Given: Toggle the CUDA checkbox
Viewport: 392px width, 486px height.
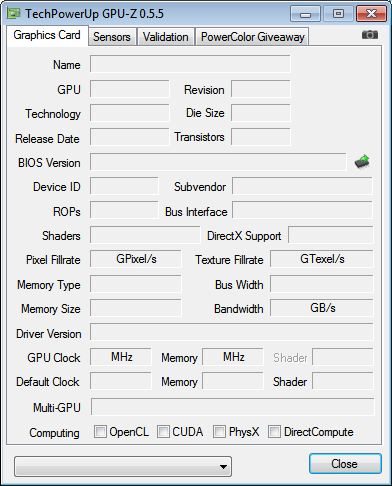Looking at the screenshot, I should 163,432.
